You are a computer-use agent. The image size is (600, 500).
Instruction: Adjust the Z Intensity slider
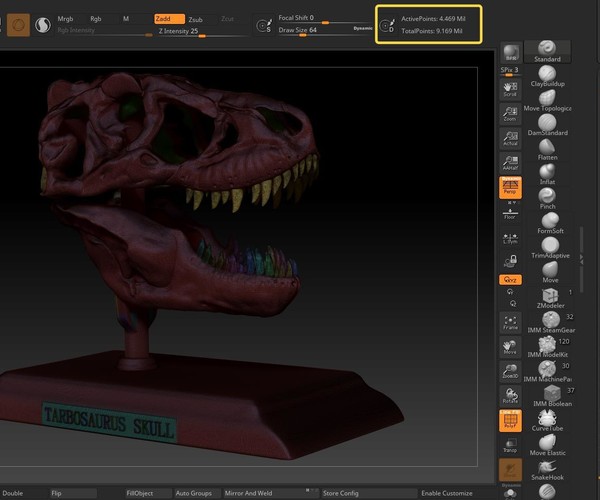coord(202,32)
